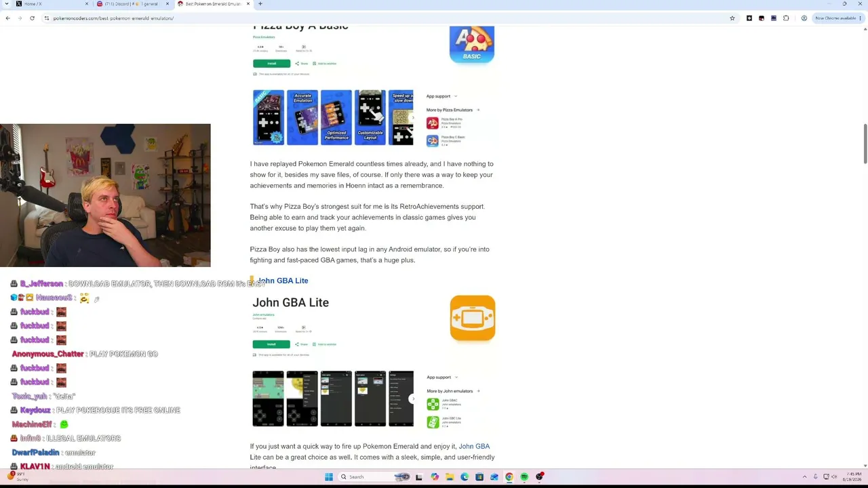
Task: Show hidden system tray icons
Action: [805, 477]
